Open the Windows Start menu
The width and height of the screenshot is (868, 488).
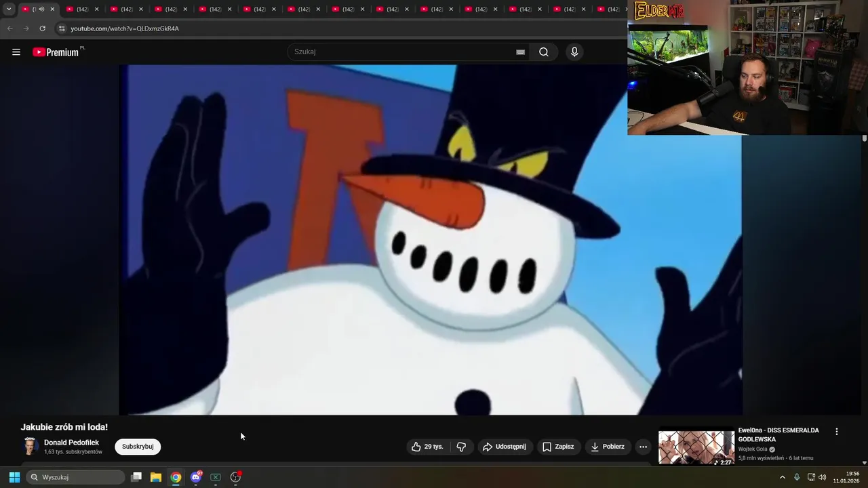coord(14,477)
